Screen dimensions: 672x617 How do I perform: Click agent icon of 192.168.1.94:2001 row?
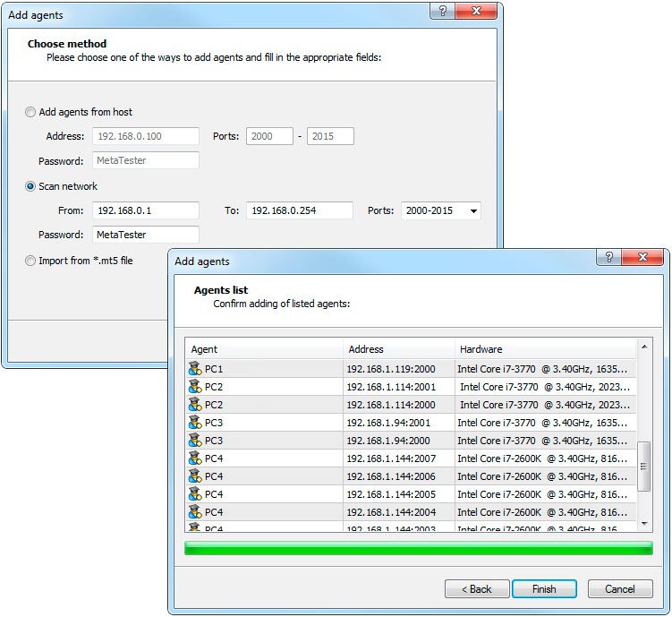pyautogui.click(x=195, y=423)
